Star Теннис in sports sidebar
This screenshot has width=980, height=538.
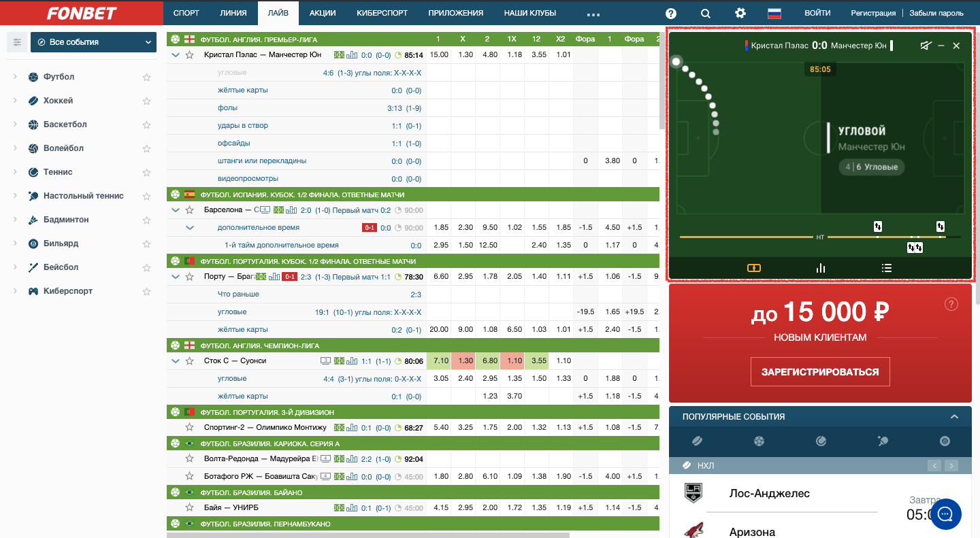point(146,172)
